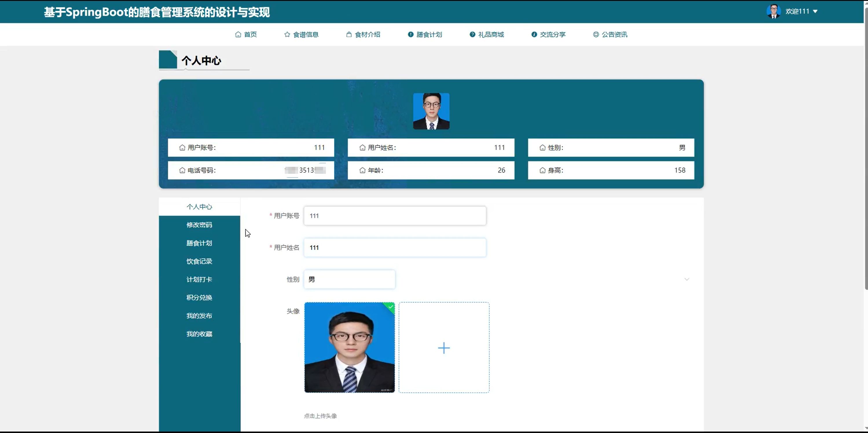The width and height of the screenshot is (868, 433).
Task: Click the site title 基于SpringBoot的膳食管理系统
Action: (157, 12)
